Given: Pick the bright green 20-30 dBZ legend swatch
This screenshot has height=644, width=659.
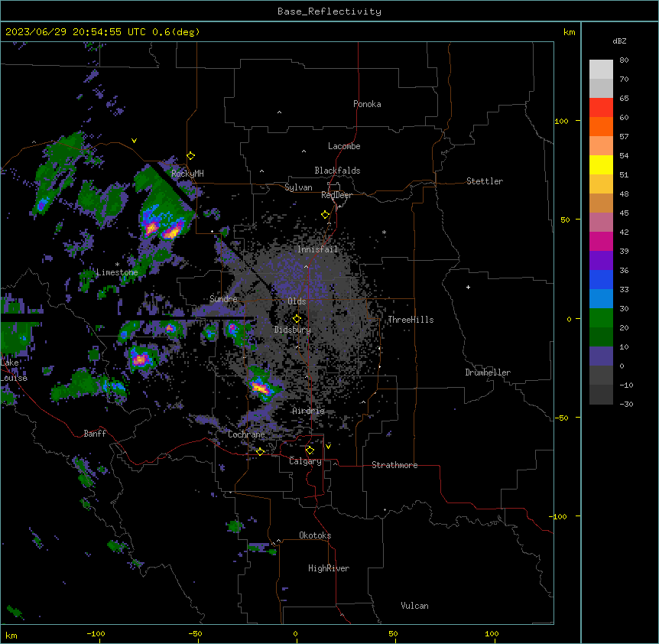Looking at the screenshot, I should coord(601,318).
